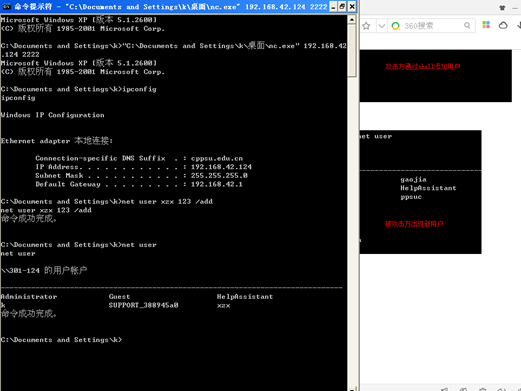Click the shirt skin icon in browser title bar
This screenshot has width=521, height=391.
click(502, 7)
